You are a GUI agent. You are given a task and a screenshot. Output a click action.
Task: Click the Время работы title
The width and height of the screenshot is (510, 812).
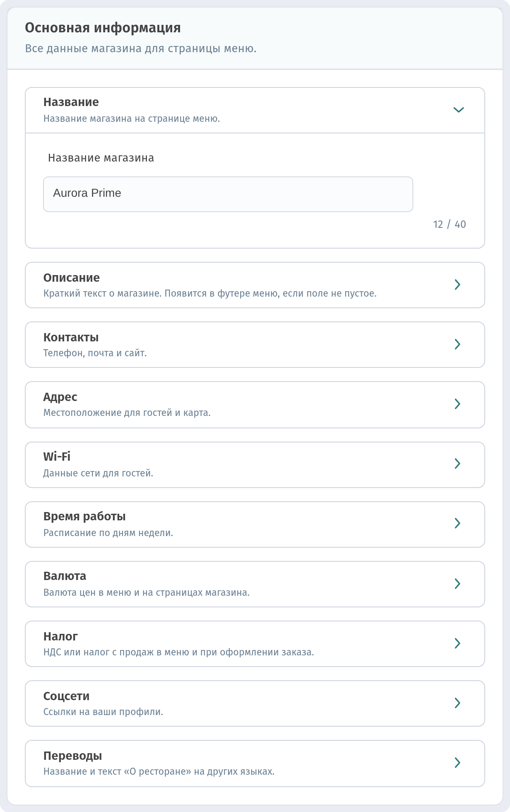point(84,517)
